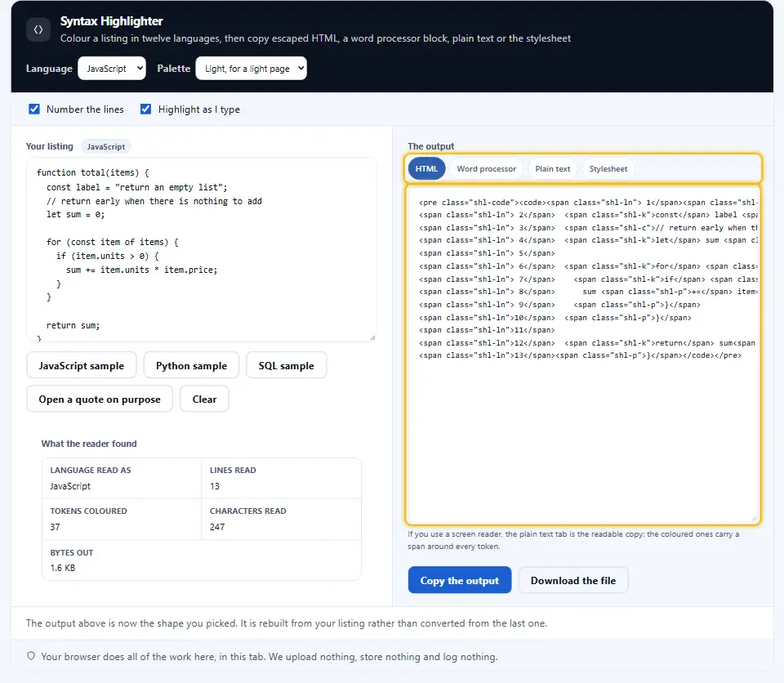Screen dimensions: 784x683
Task: Load the JavaScript sample listing
Action: 82,365
